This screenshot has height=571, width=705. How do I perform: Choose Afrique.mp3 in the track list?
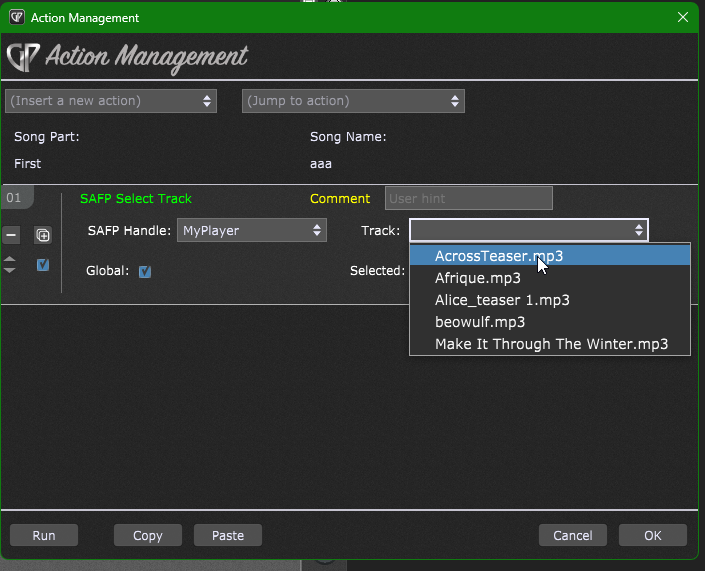tap(478, 278)
